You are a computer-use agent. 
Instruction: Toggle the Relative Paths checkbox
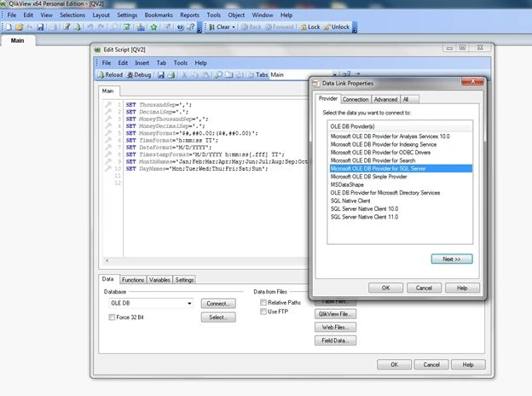[263, 302]
